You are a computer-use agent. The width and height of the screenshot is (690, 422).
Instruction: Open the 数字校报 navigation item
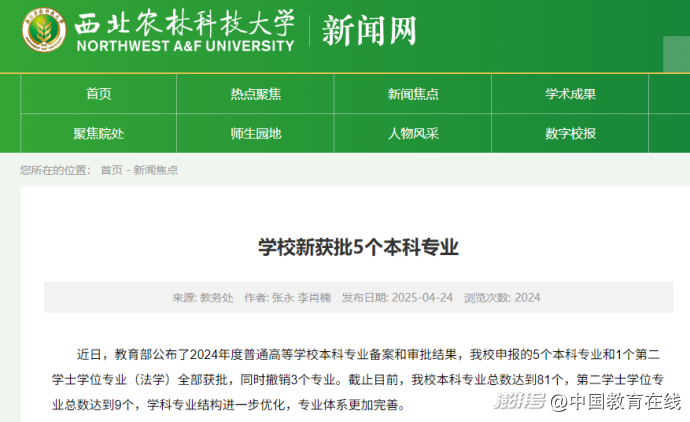pos(570,133)
